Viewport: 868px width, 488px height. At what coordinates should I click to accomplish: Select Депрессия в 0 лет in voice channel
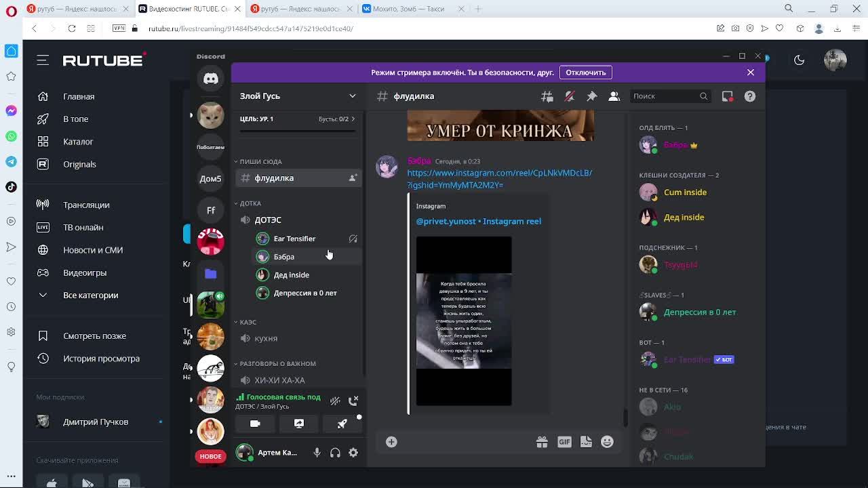point(307,293)
